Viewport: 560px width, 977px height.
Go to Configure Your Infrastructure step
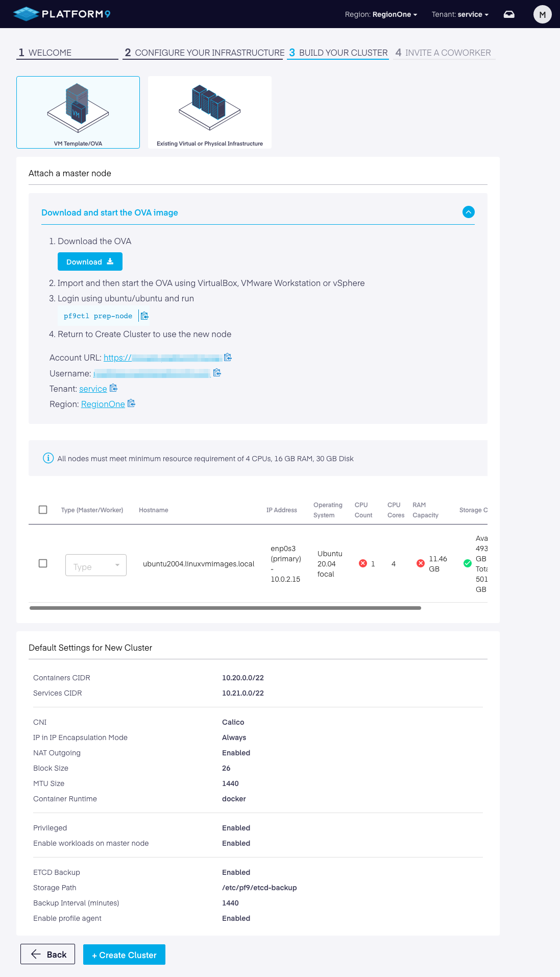coord(204,53)
